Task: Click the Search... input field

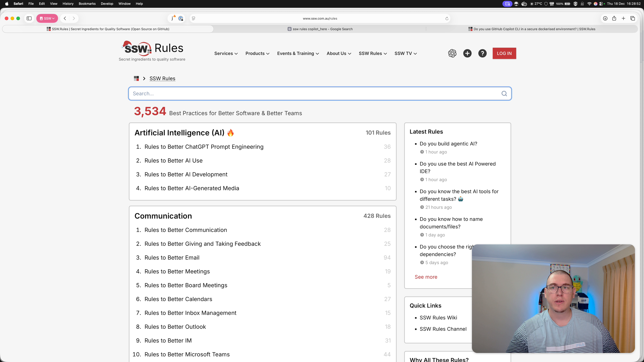Action: [320, 94]
